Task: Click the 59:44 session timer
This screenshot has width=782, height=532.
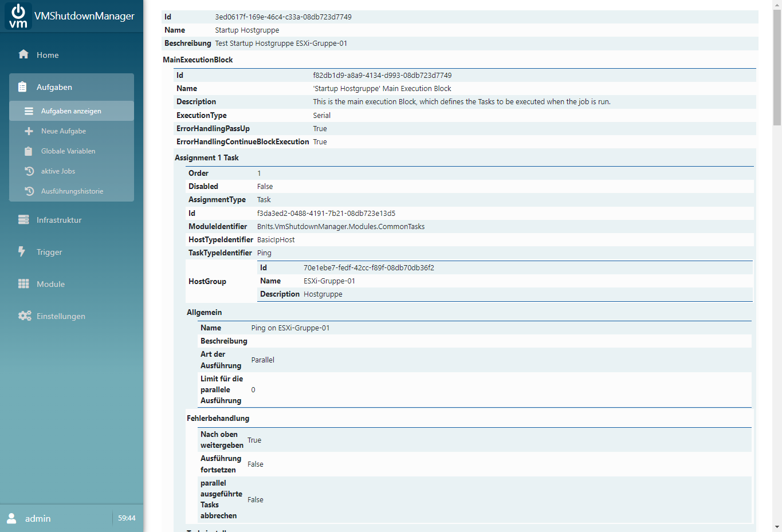Action: tap(127, 518)
